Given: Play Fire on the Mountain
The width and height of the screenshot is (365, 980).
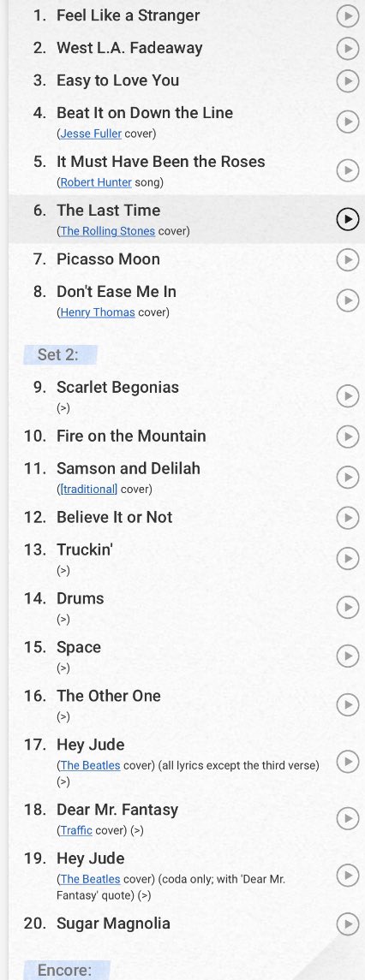Looking at the screenshot, I should [x=347, y=437].
